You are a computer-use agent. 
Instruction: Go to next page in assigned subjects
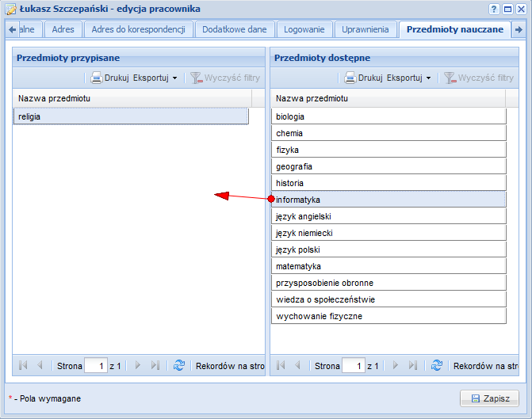pyautogui.click(x=137, y=365)
